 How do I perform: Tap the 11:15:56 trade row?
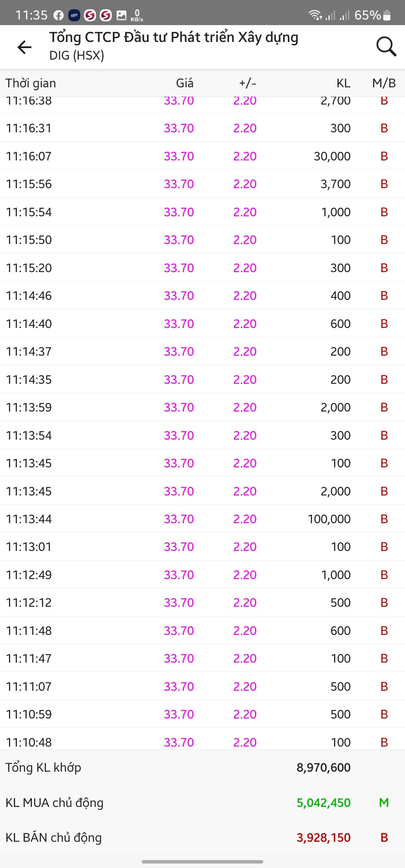coord(202,184)
